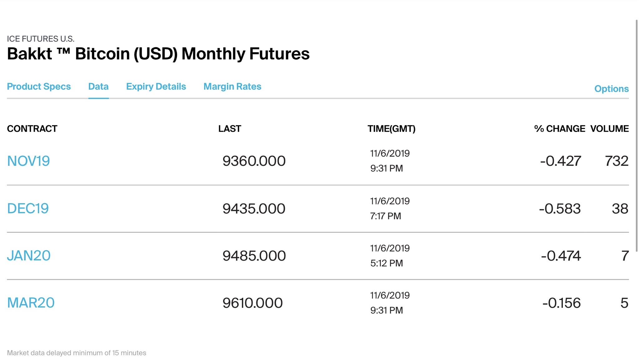Select the last price 9610.000
This screenshot has width=639, height=364.
[253, 303]
